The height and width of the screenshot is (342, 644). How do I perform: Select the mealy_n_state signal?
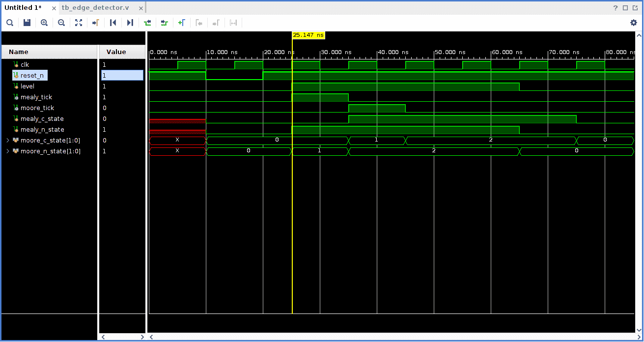[42, 130]
